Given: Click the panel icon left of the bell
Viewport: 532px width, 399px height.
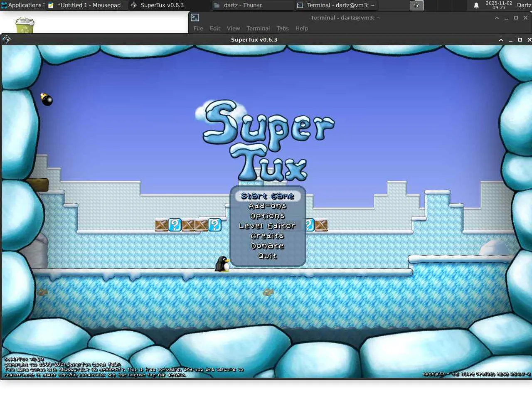Looking at the screenshot, I should (x=416, y=5).
